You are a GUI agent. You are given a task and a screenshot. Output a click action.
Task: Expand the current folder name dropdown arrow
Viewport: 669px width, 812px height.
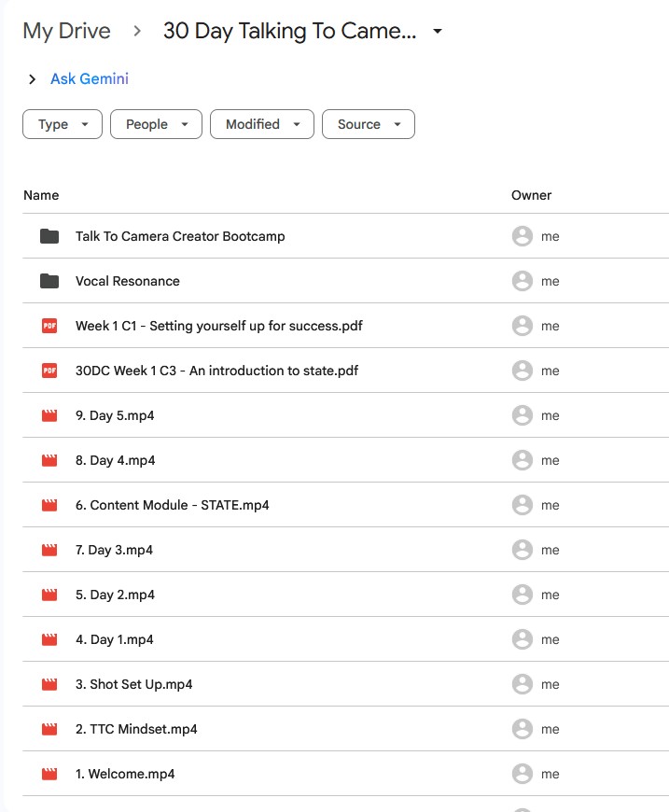click(438, 32)
